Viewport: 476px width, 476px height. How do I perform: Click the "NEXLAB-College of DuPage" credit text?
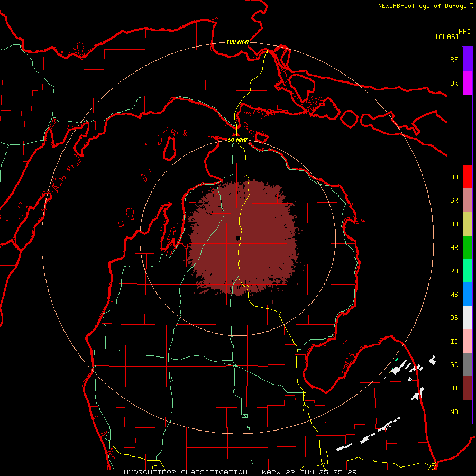[422, 6]
